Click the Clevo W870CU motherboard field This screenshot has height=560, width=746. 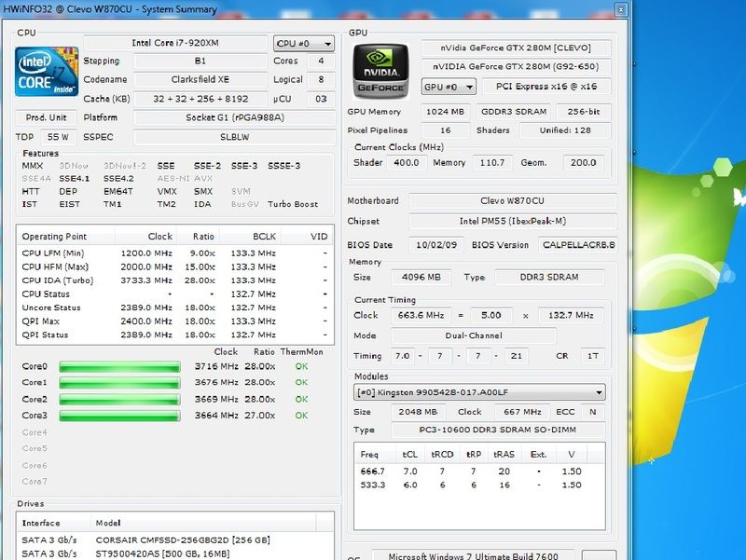click(x=512, y=201)
